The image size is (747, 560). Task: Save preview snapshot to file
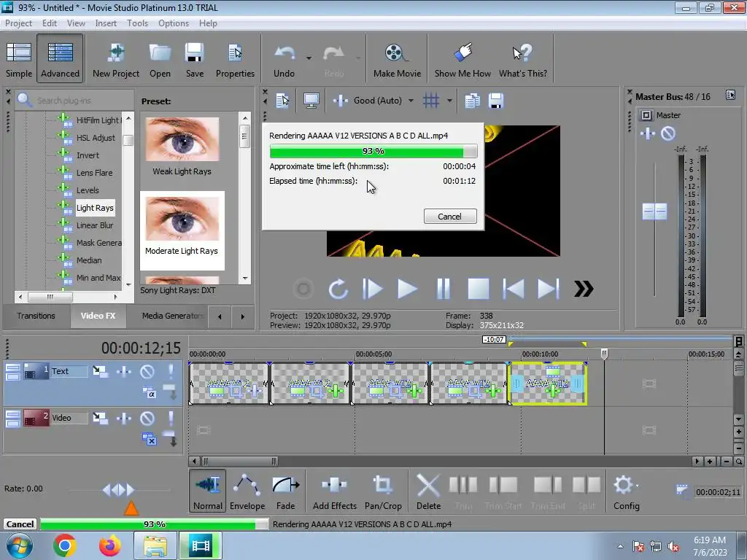coord(496,101)
